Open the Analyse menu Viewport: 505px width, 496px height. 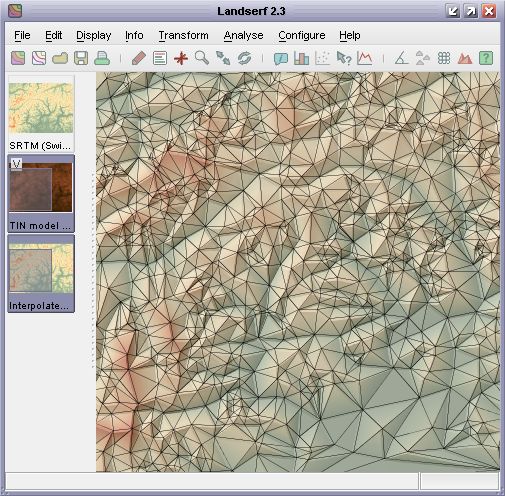click(x=243, y=35)
